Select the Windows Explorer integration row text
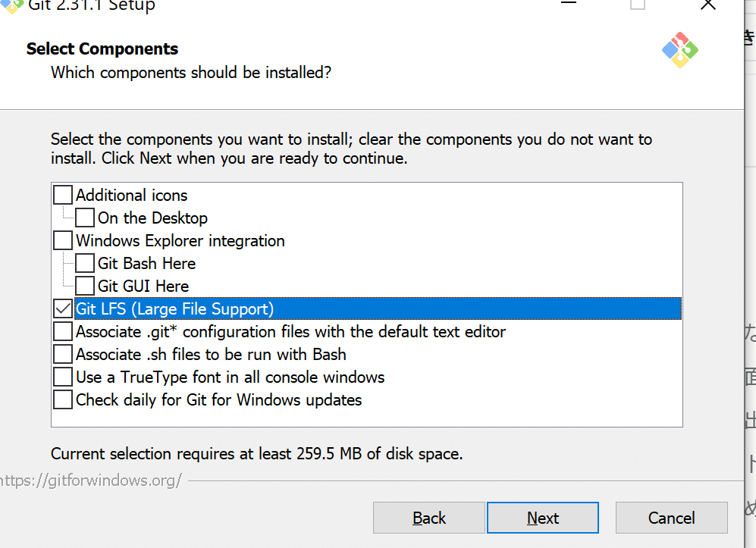Screen dimensions: 756x548 point(180,240)
